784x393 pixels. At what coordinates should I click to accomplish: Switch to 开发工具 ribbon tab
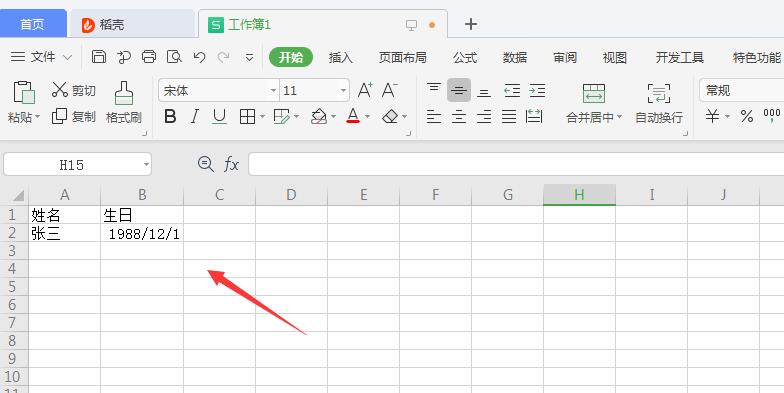point(680,58)
